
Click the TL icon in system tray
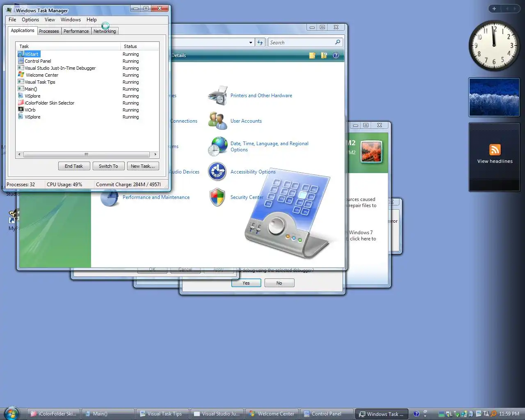click(486, 414)
